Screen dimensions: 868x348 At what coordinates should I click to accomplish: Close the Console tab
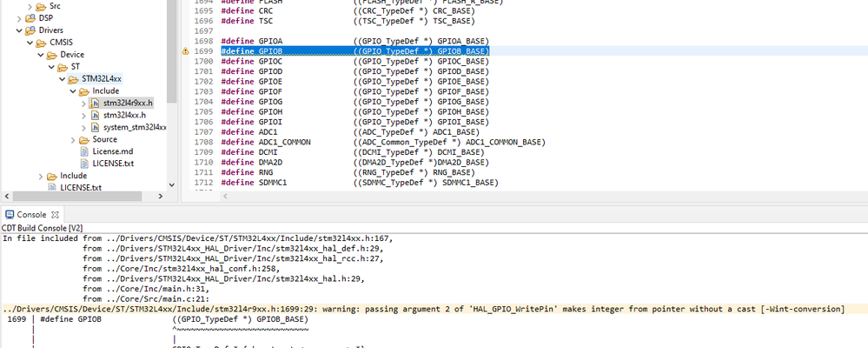click(x=55, y=214)
